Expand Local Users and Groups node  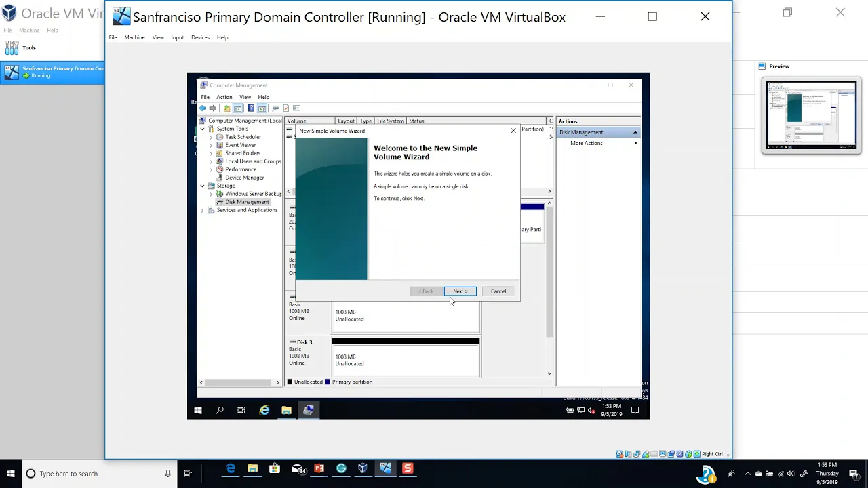tap(210, 161)
